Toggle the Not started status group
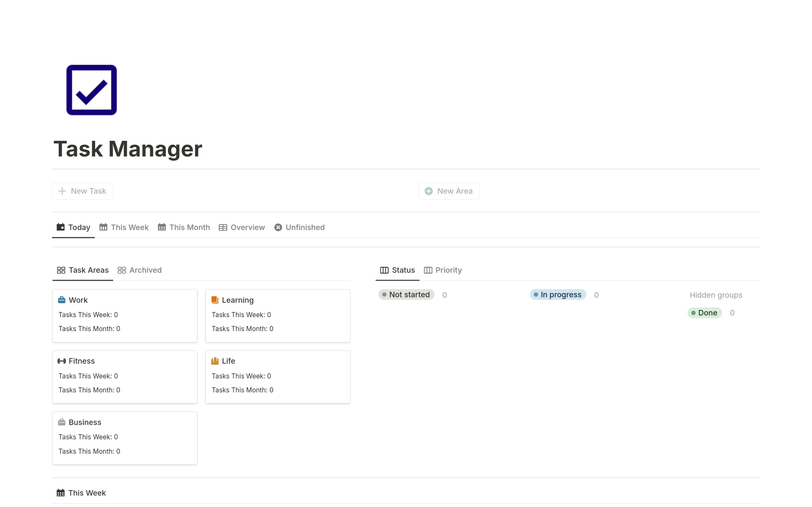812x507 pixels. (x=406, y=294)
